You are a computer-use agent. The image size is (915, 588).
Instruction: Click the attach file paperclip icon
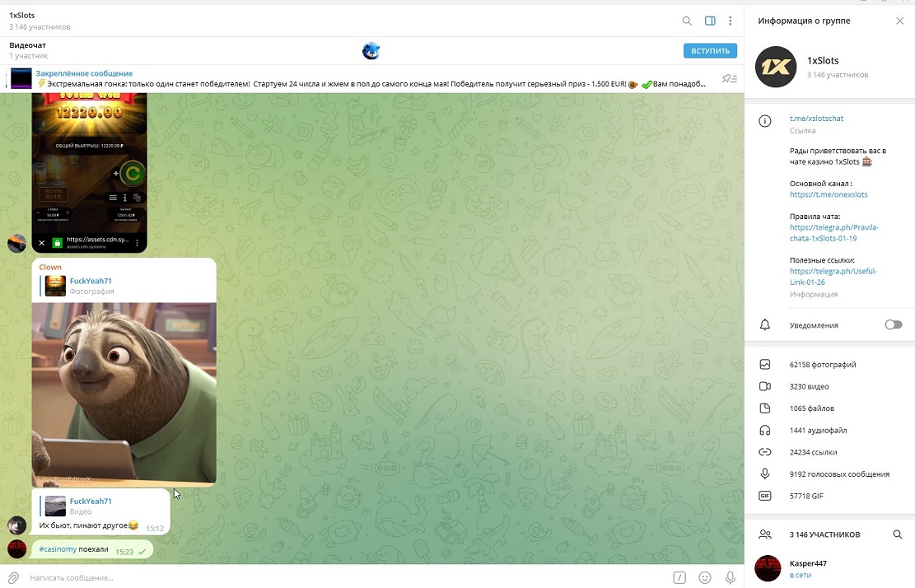[x=13, y=577]
